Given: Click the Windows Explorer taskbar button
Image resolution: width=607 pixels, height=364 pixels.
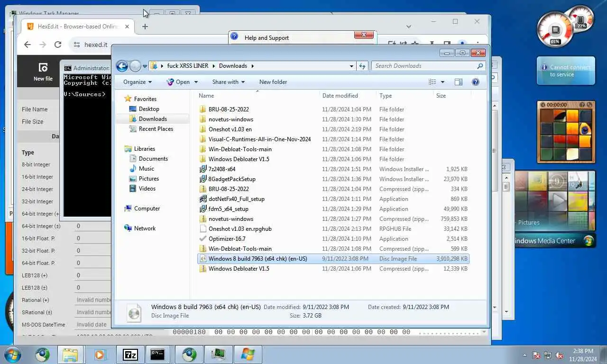Looking at the screenshot, I should (x=70, y=355).
